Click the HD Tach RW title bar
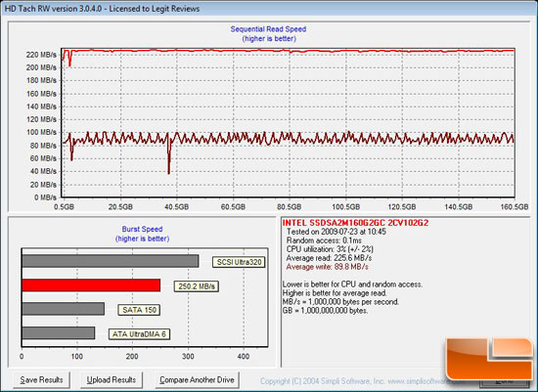 click(x=269, y=8)
